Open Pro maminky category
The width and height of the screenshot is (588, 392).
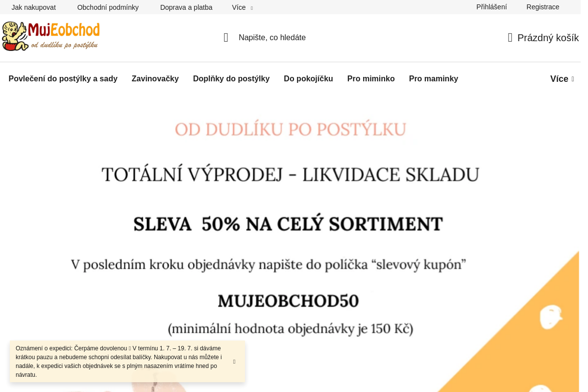pos(434,79)
